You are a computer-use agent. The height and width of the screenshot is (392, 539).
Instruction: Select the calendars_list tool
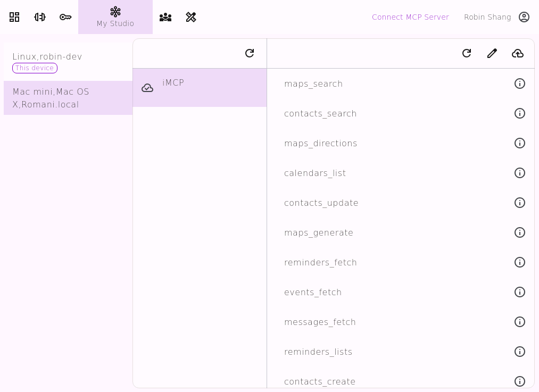pos(315,173)
